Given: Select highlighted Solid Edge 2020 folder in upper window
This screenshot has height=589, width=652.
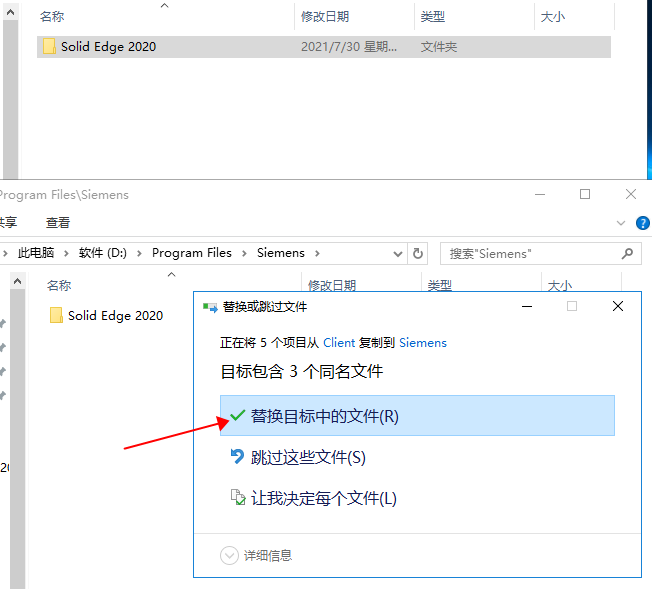Looking at the screenshot, I should (x=108, y=47).
